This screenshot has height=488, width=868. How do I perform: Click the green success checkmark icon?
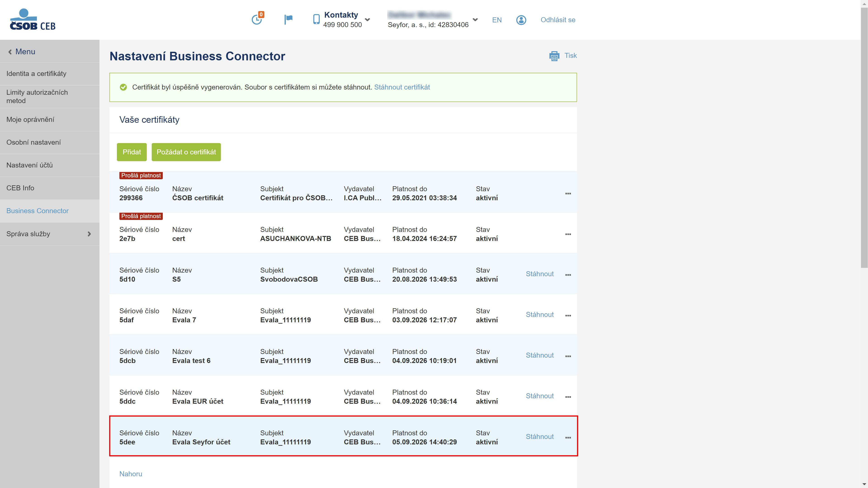click(x=123, y=87)
